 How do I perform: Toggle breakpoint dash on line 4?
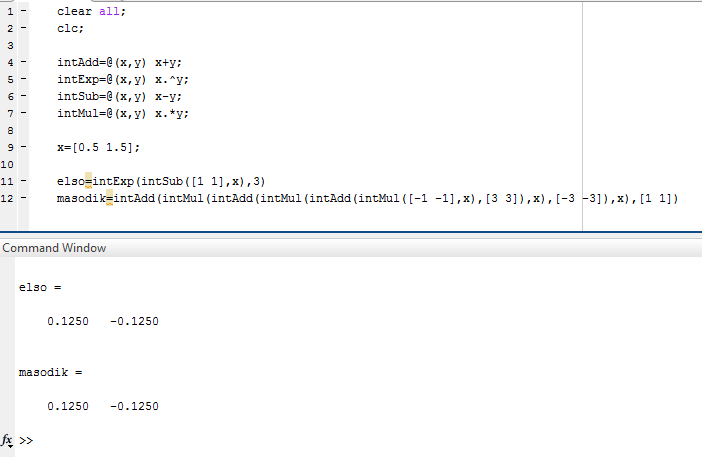(23, 62)
